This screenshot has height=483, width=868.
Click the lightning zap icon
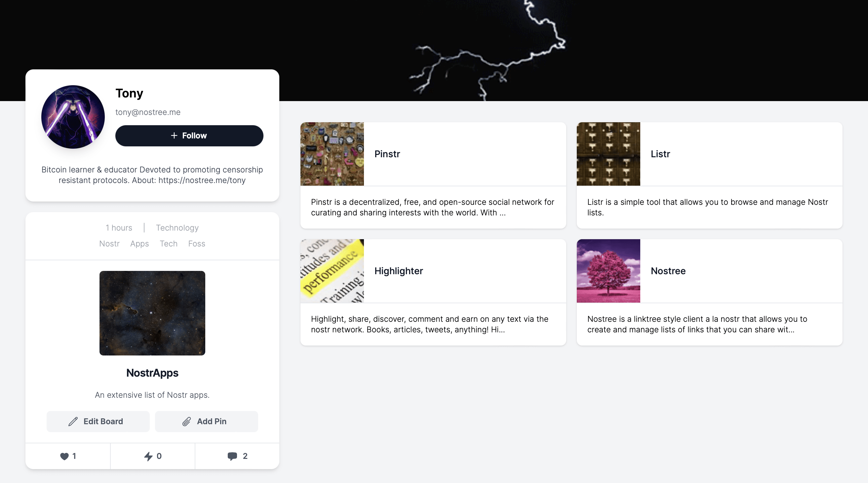148,456
